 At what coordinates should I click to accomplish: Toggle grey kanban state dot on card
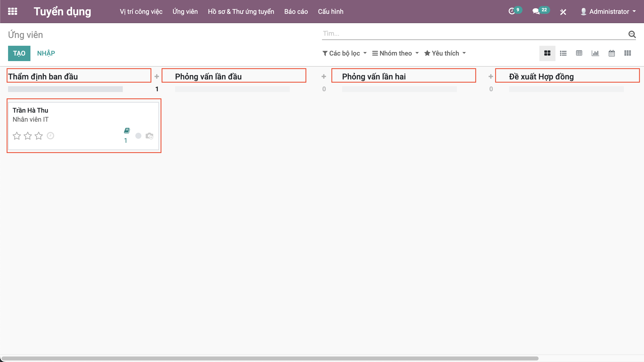pos(138,136)
